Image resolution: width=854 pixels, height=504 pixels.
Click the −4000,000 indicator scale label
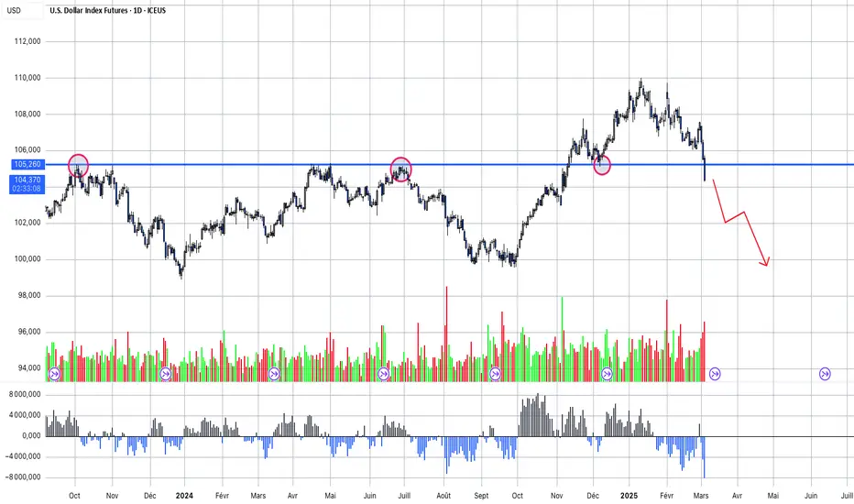[x=21, y=456]
